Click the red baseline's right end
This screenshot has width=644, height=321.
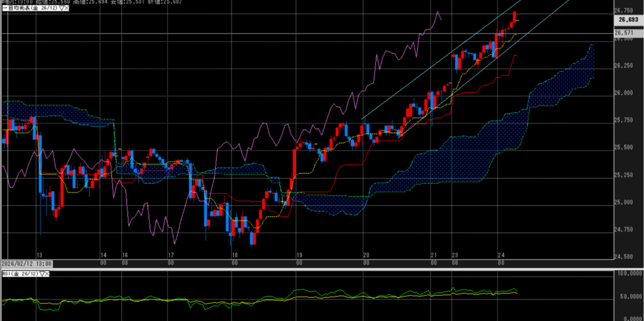[x=516, y=55]
